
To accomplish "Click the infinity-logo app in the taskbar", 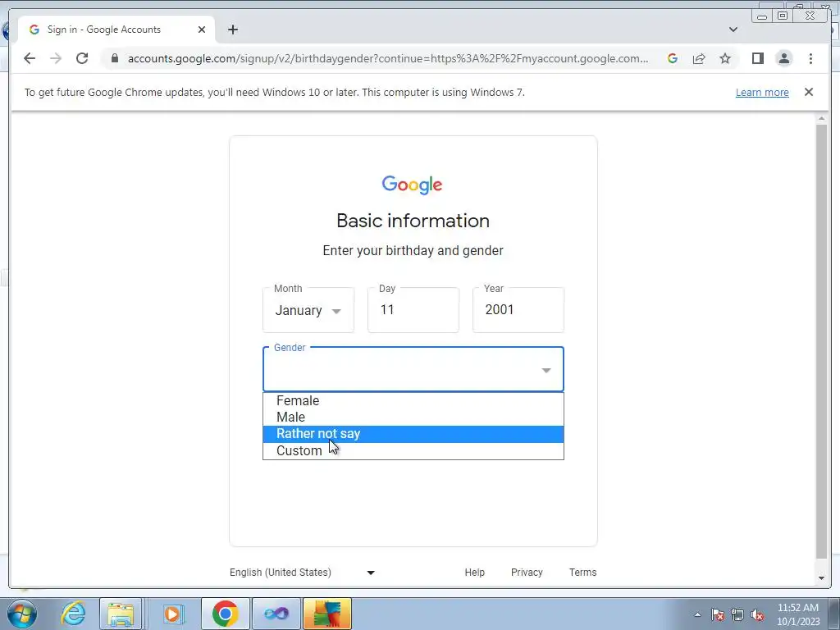I will point(276,614).
